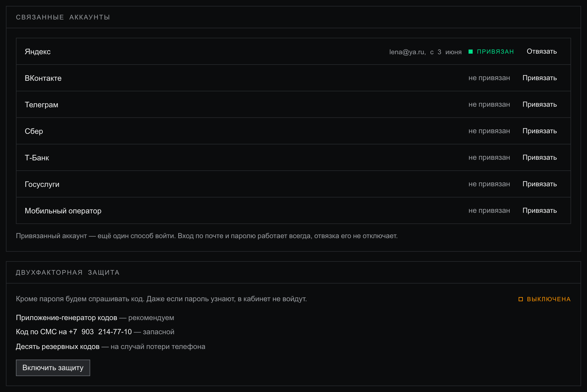The width and height of the screenshot is (587, 392).
Task: Click Привязать in the Госуслуги row
Action: [540, 184]
